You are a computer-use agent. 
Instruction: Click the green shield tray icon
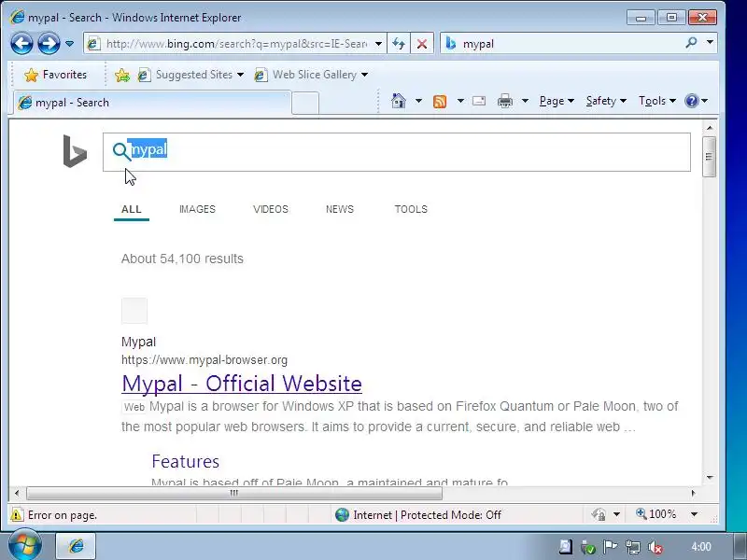588,547
